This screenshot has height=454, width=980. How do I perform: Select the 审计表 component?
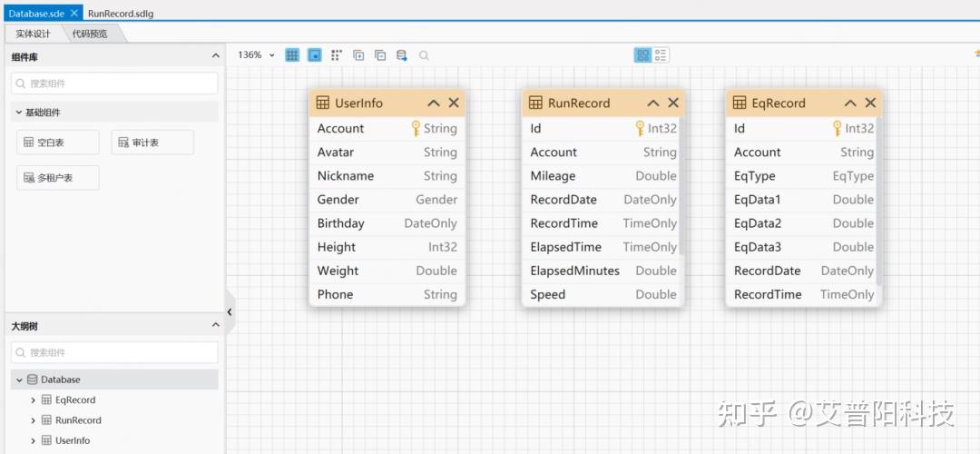(x=152, y=143)
